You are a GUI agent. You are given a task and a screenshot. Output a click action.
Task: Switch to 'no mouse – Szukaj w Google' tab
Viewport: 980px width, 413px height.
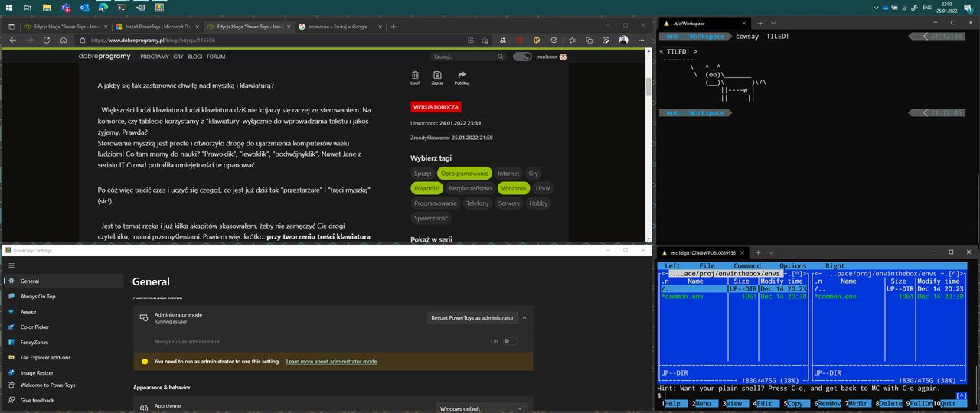point(340,26)
